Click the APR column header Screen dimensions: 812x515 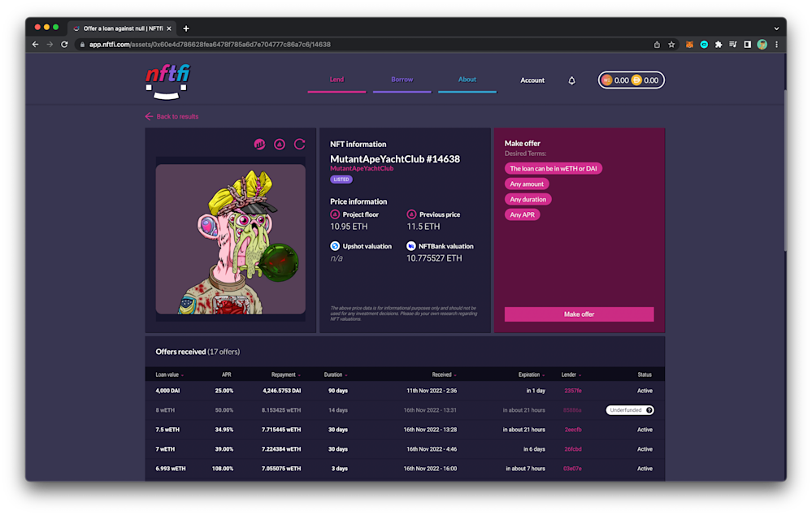point(226,374)
